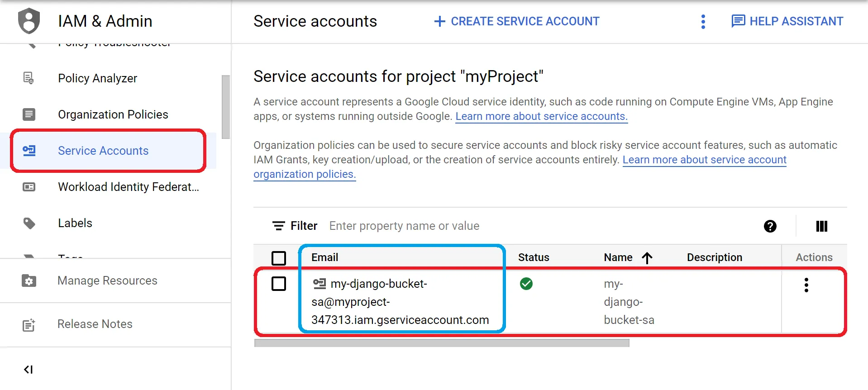This screenshot has height=390, width=868.
Task: Select Service Accounts in the sidebar
Action: pyautogui.click(x=103, y=151)
